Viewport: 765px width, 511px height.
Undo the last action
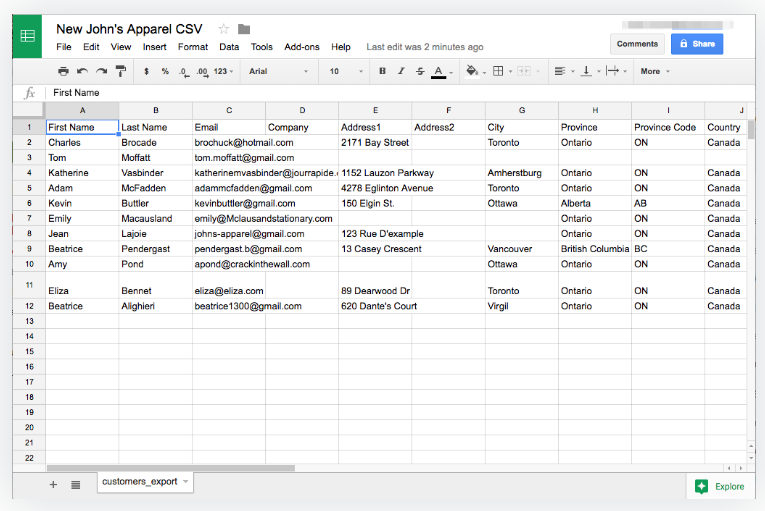click(x=82, y=71)
